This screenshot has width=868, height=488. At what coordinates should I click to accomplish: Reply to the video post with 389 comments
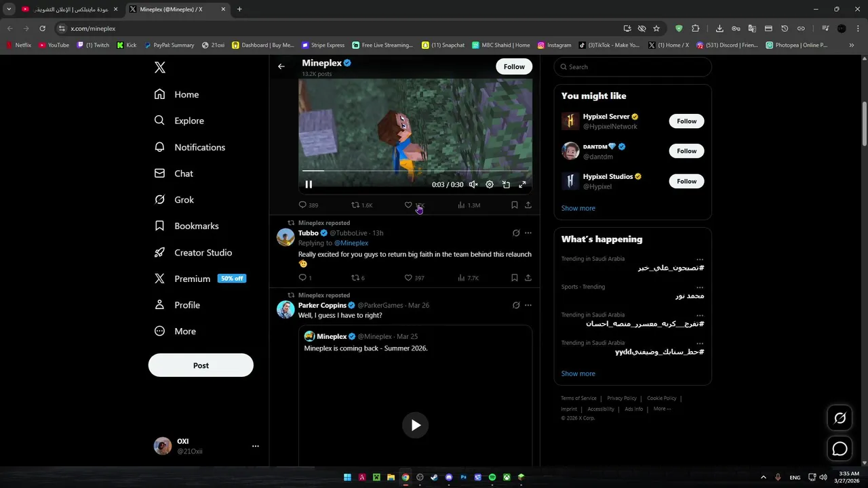click(309, 205)
